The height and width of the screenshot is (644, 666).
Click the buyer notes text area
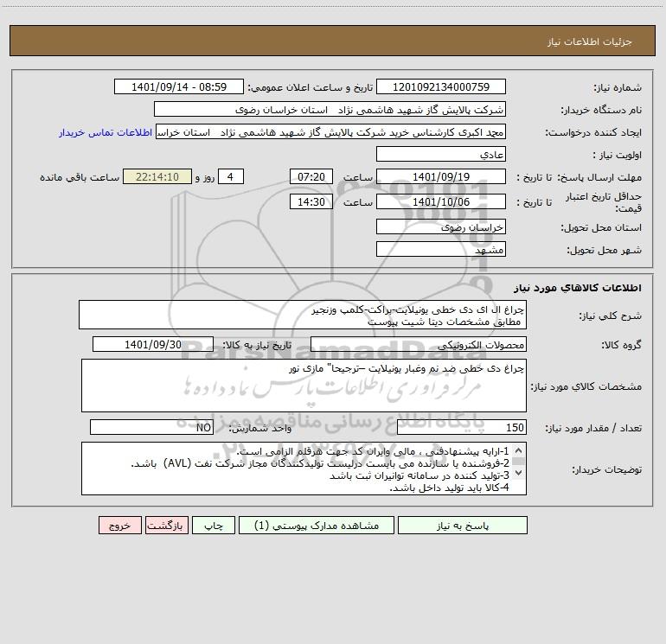pyautogui.click(x=304, y=469)
